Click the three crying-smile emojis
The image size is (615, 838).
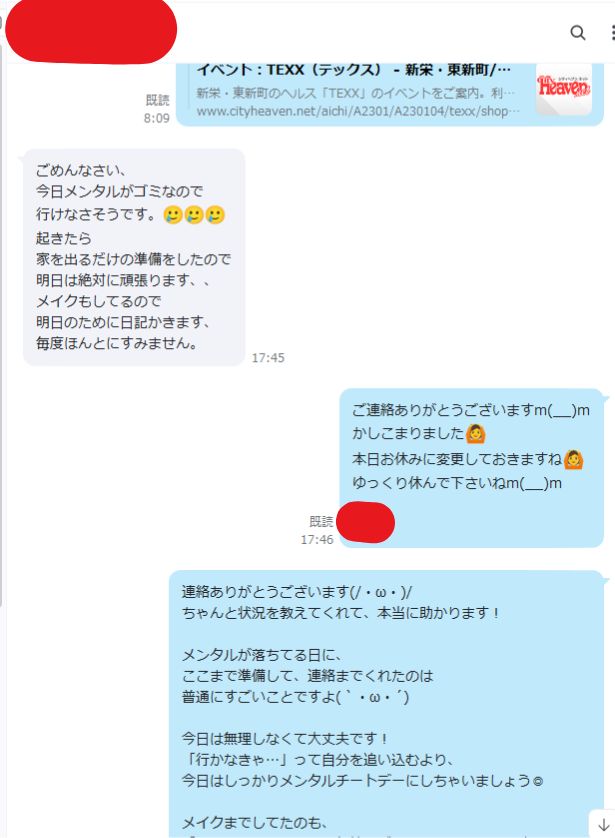coord(194,215)
